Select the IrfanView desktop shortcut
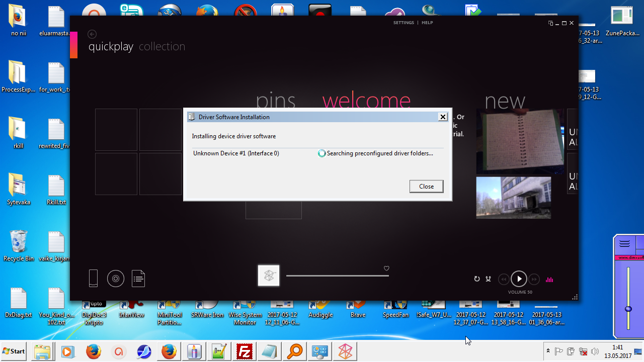This screenshot has width=644, height=362. pyautogui.click(x=131, y=308)
